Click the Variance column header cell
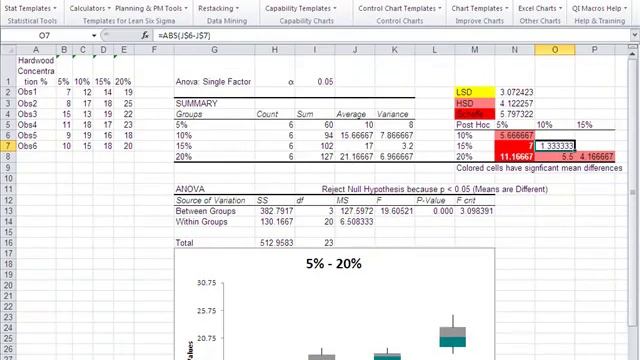Screen dimensions: 640x360 tap(395, 114)
